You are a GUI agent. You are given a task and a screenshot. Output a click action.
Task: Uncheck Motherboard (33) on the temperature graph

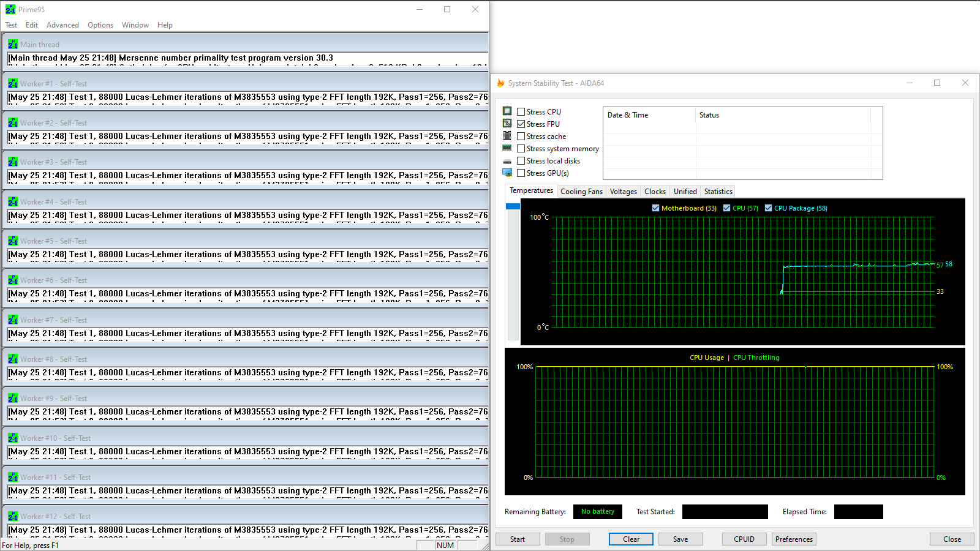tap(655, 208)
